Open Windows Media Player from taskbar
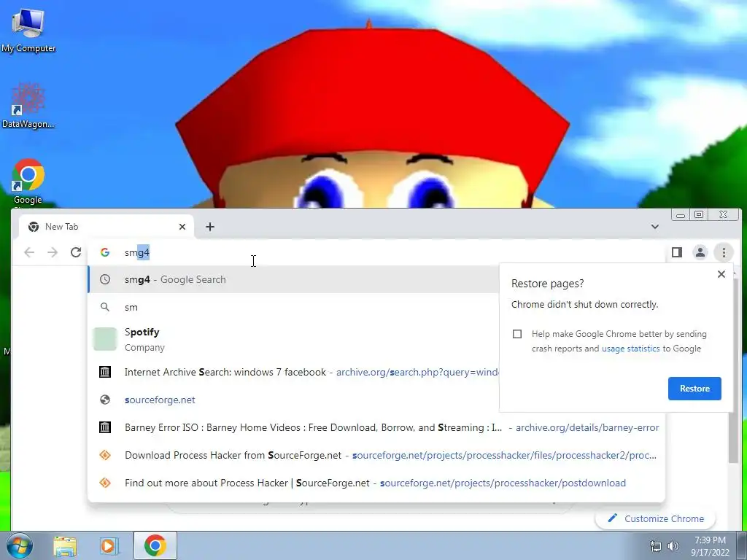 click(x=108, y=545)
